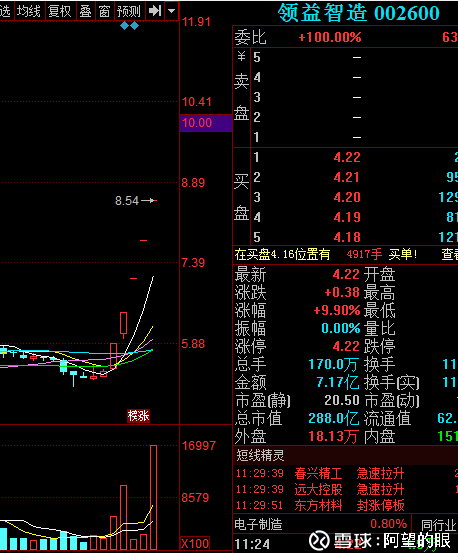Image resolution: width=458 pixels, height=553 pixels.
Task: Click the 复权 toolbar button
Action: pyautogui.click(x=60, y=11)
